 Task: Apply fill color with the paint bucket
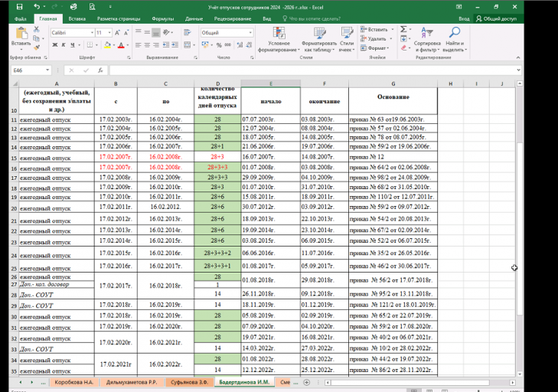point(107,45)
